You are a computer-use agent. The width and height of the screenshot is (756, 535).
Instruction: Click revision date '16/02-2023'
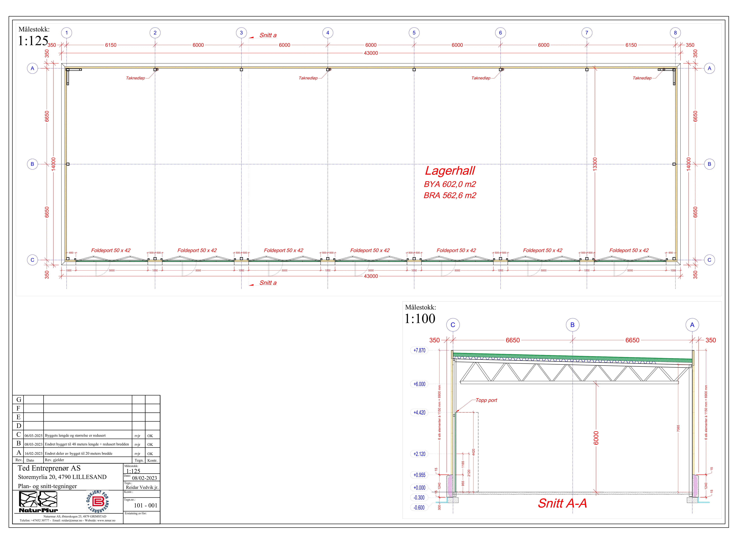coord(34,454)
